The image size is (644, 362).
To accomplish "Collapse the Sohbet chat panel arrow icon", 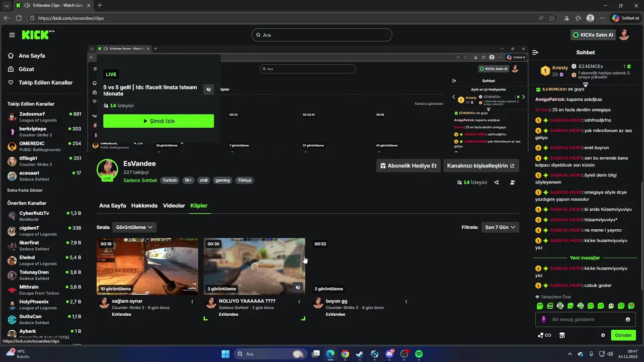I will [535, 52].
